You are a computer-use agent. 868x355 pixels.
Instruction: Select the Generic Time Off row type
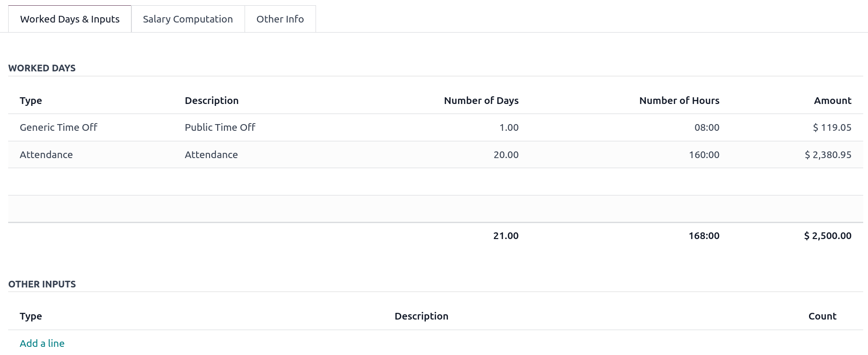pos(59,127)
